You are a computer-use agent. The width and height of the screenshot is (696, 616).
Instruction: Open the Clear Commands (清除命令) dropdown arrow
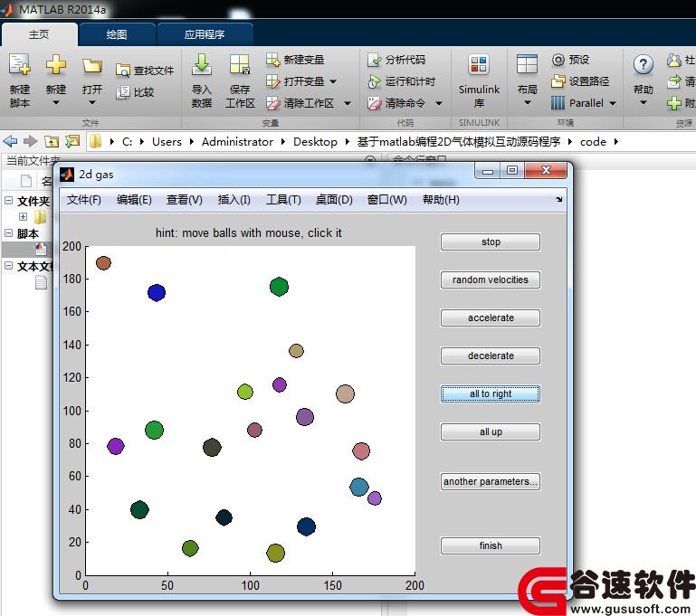pyautogui.click(x=439, y=103)
